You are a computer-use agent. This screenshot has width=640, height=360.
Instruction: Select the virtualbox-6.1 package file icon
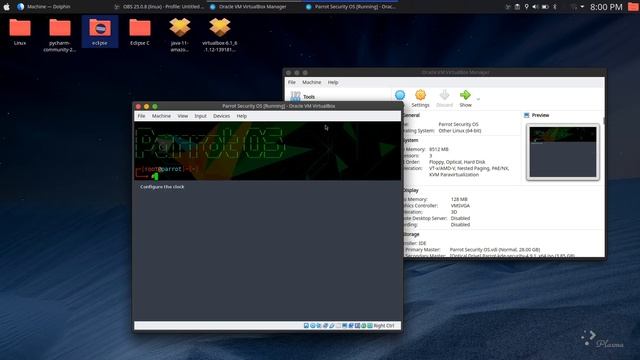point(220,35)
